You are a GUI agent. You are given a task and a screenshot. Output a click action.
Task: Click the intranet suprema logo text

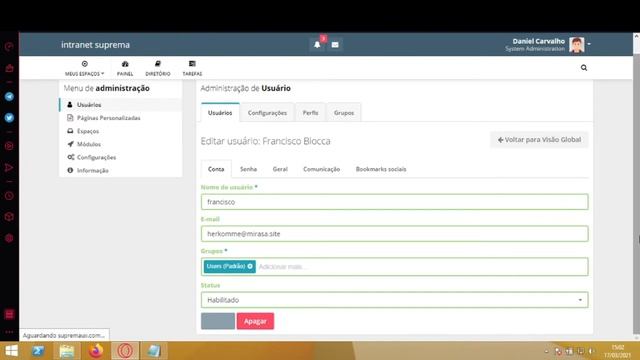coord(96,45)
